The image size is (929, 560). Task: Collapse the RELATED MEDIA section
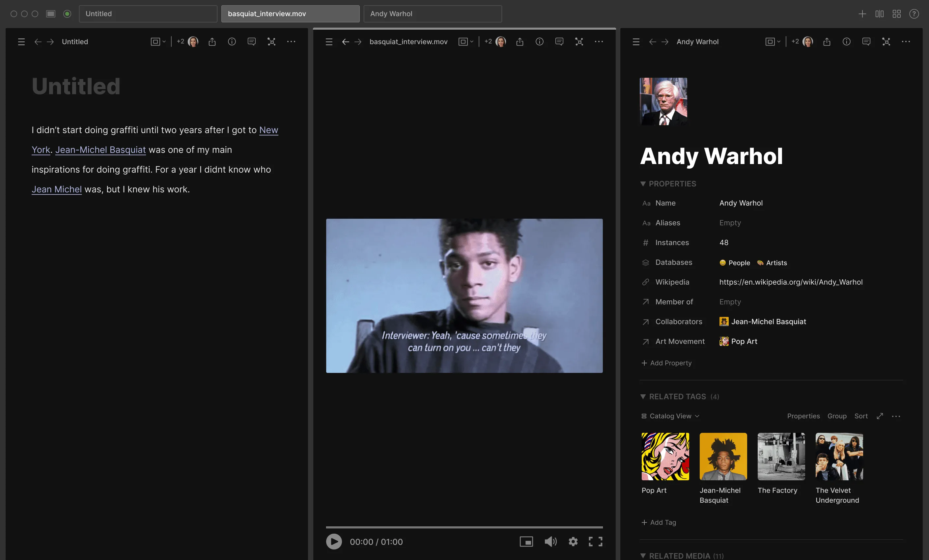click(643, 555)
